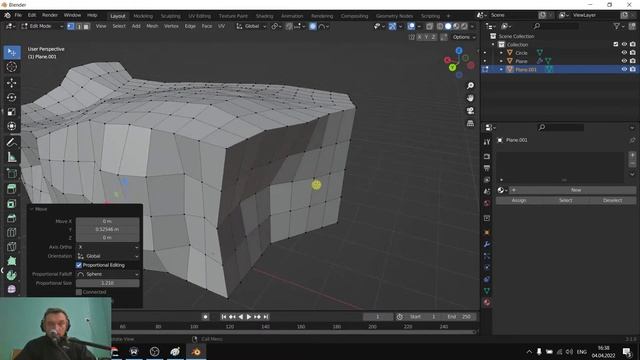
Task: Click the Move Y value field
Action: (108, 229)
